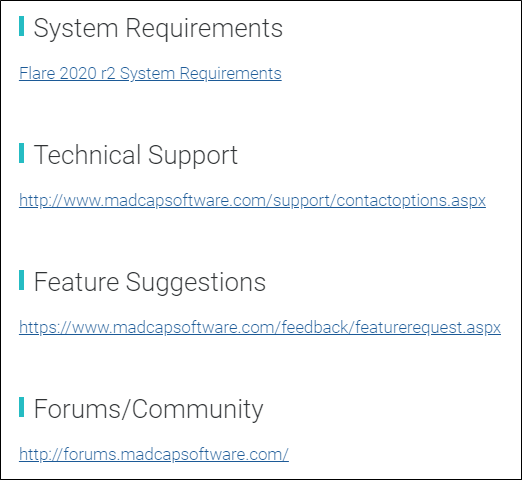Click teal bar beside Technical Support

22,153
